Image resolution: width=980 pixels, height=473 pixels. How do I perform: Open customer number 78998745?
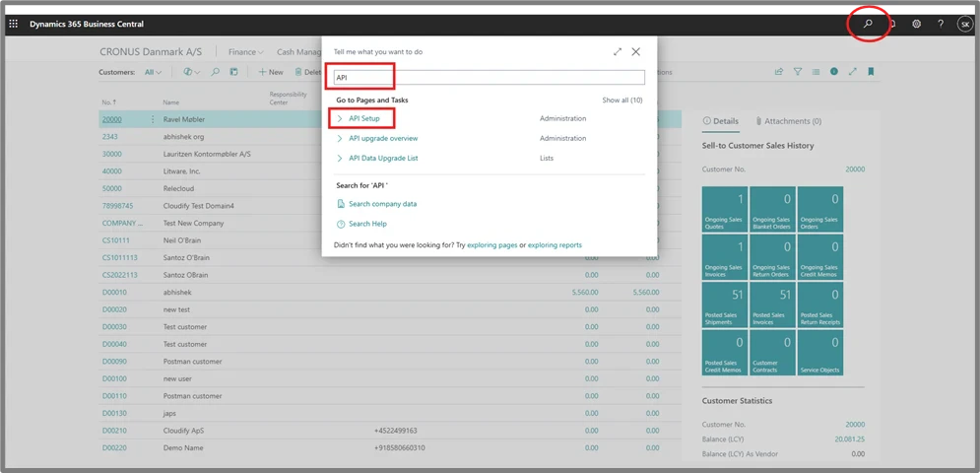coord(117,206)
